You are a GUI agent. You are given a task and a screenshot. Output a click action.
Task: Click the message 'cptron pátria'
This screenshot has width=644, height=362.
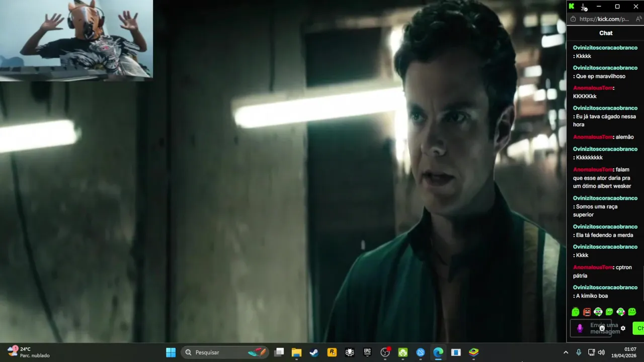tap(602, 271)
